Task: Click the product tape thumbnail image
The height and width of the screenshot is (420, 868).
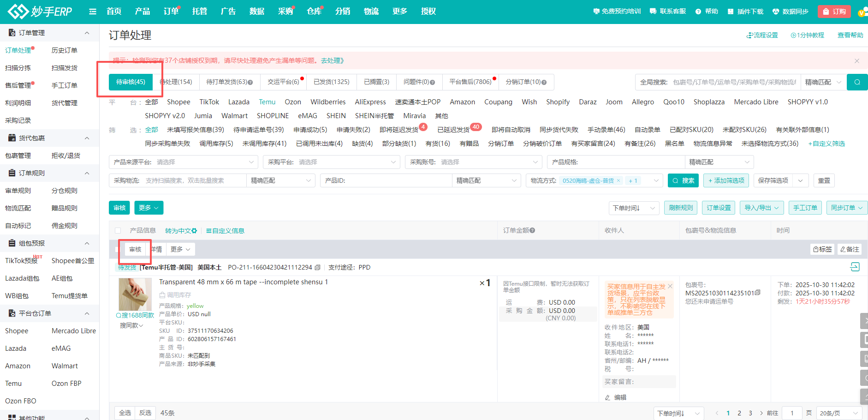Action: coord(135,294)
